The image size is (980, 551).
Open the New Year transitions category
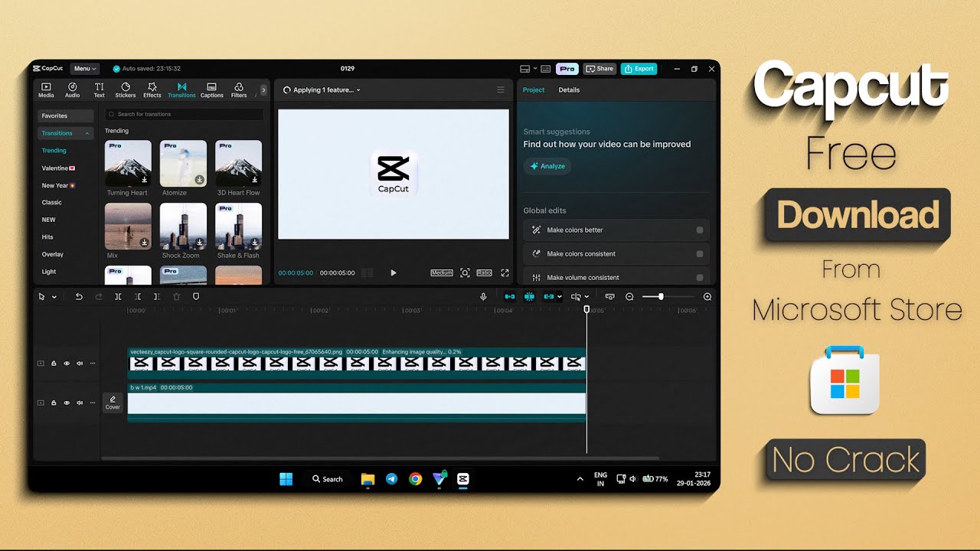click(58, 185)
